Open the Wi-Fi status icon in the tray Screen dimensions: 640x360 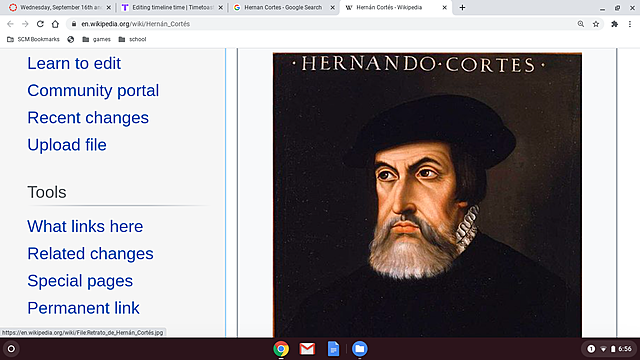tap(603, 349)
